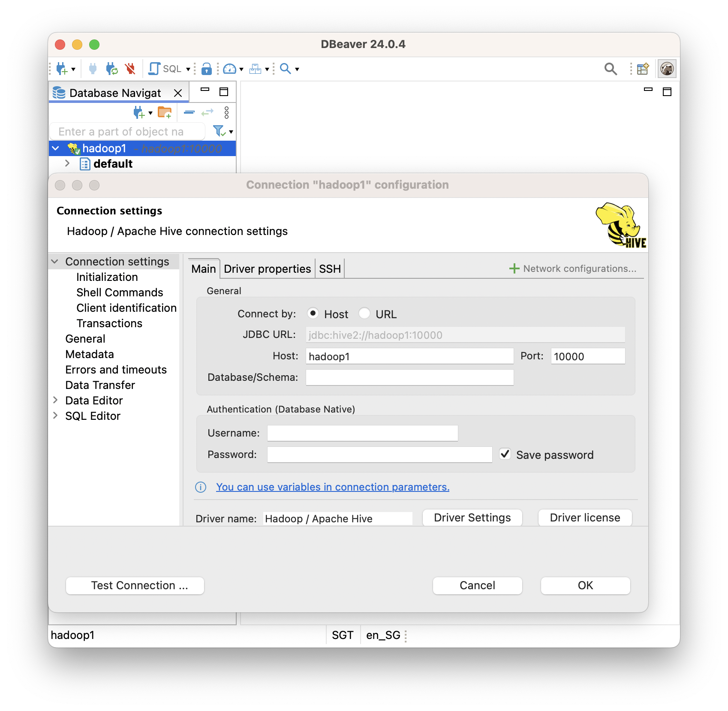Minimize the editor area panel
This screenshot has height=711, width=728.
pyautogui.click(x=648, y=90)
